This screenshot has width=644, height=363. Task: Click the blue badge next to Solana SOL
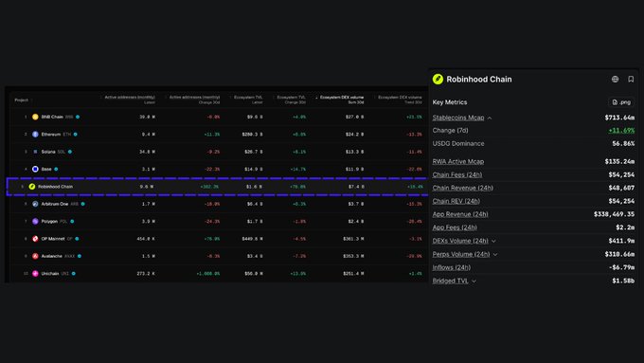pyautogui.click(x=70, y=152)
